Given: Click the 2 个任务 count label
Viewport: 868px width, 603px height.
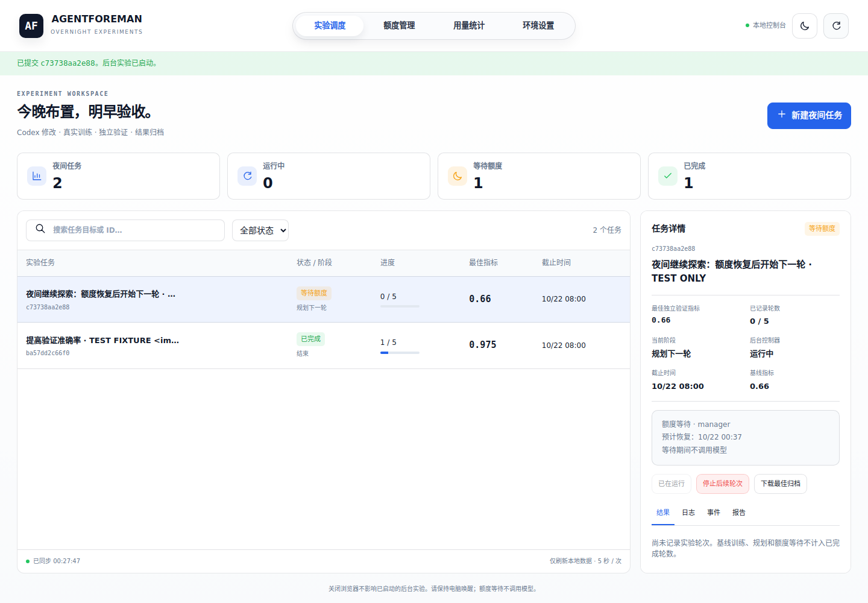Looking at the screenshot, I should tap(607, 230).
